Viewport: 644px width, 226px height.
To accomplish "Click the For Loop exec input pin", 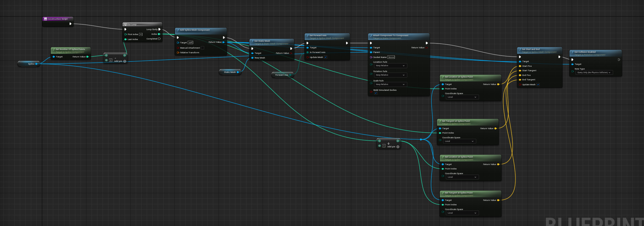I will coord(125,29).
